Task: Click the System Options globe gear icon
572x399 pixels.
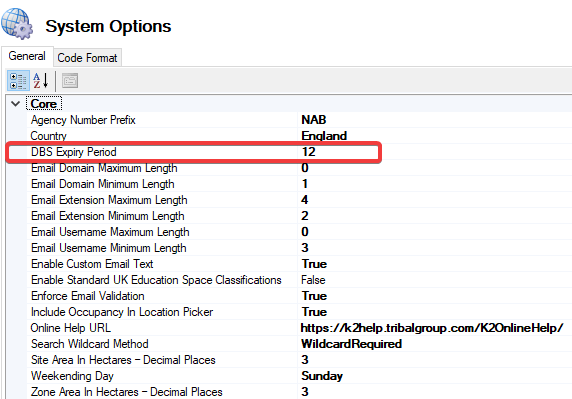Action: point(17,23)
